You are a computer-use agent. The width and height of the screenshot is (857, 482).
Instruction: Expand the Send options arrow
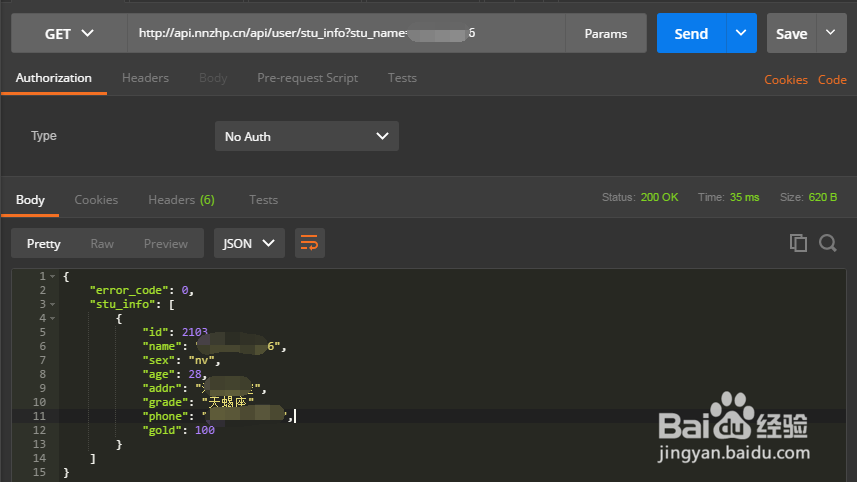tap(741, 33)
